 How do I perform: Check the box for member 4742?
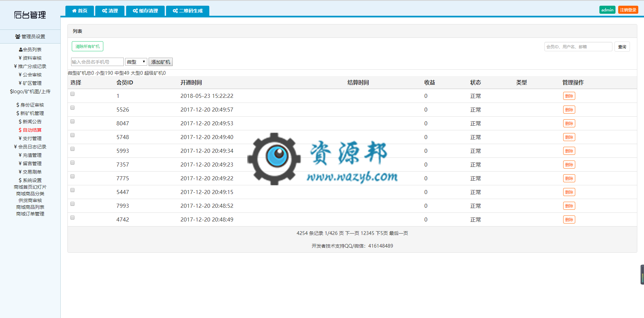72,217
